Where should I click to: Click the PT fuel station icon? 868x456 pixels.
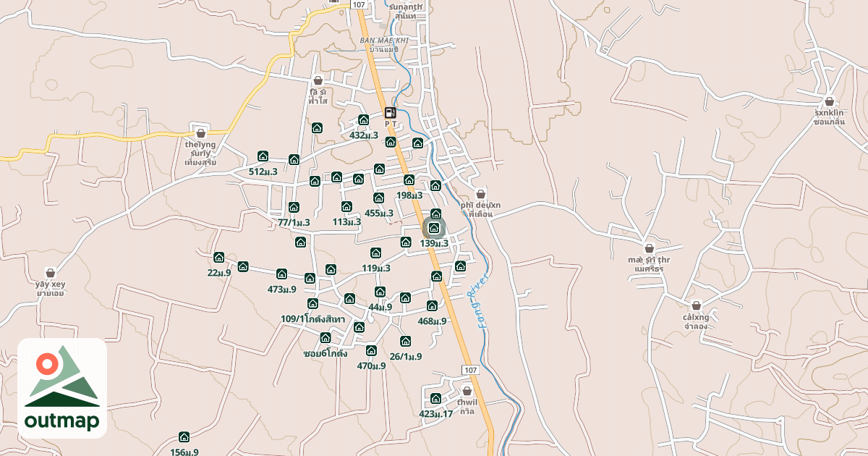[391, 112]
